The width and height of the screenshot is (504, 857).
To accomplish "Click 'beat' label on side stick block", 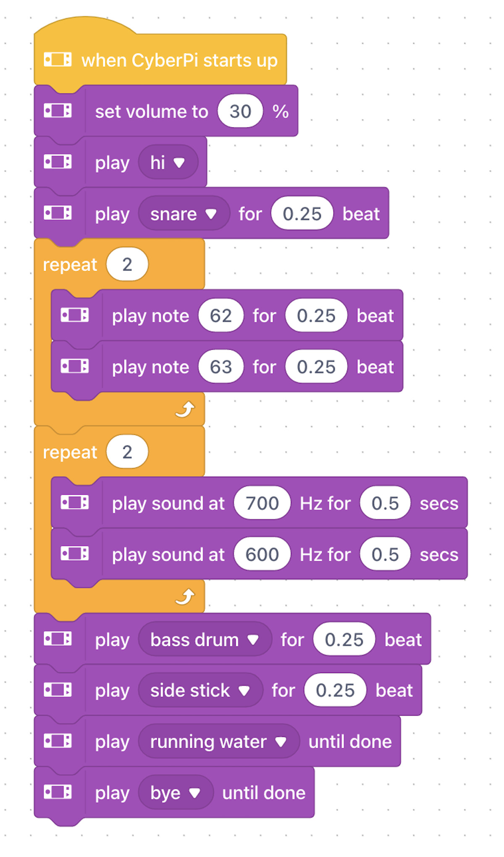I will pos(394,691).
